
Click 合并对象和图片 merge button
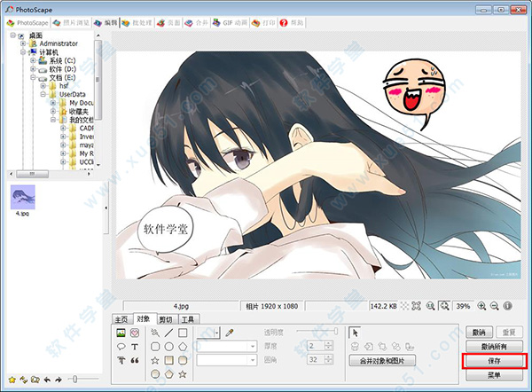click(x=382, y=361)
